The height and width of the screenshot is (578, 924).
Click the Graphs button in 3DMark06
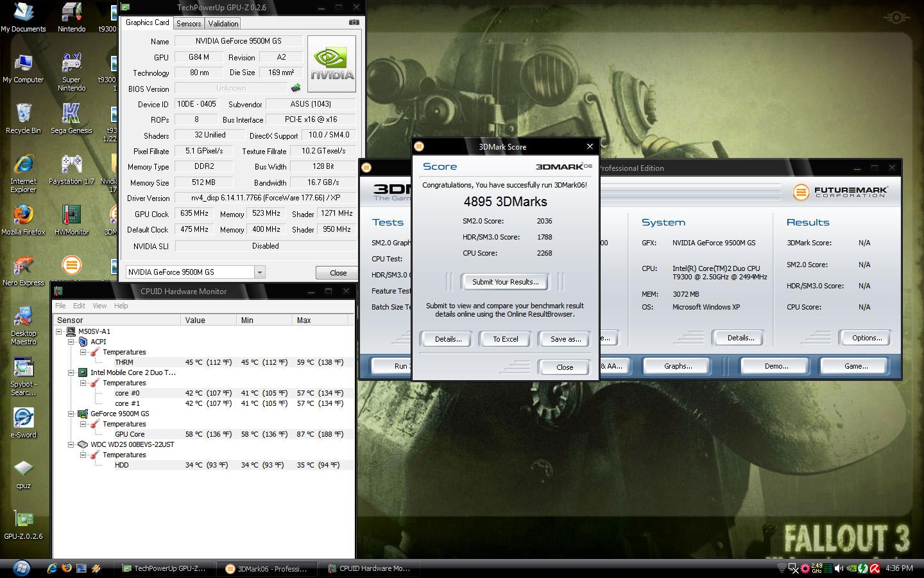678,366
